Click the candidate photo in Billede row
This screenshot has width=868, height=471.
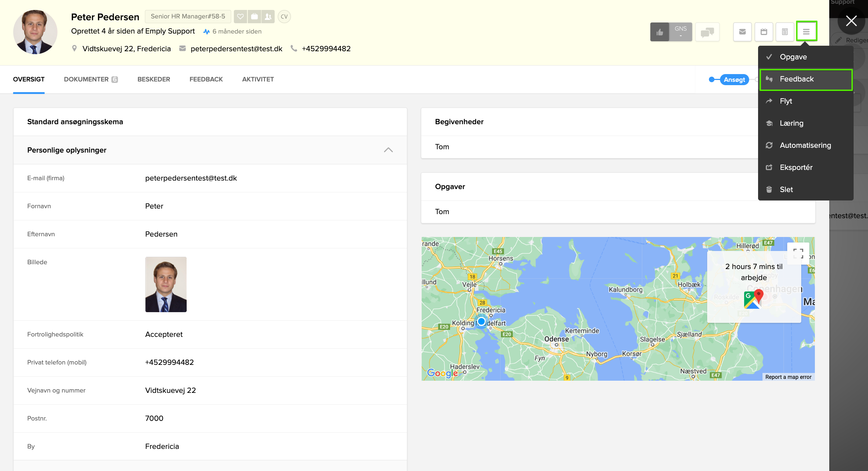pyautogui.click(x=166, y=285)
